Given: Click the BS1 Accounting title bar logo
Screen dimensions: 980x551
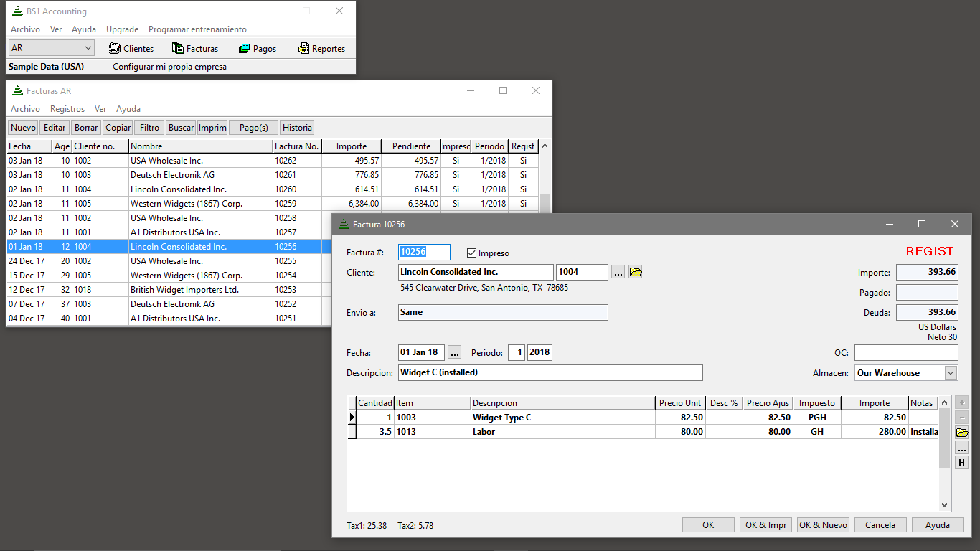Looking at the screenshot, I should coord(17,11).
